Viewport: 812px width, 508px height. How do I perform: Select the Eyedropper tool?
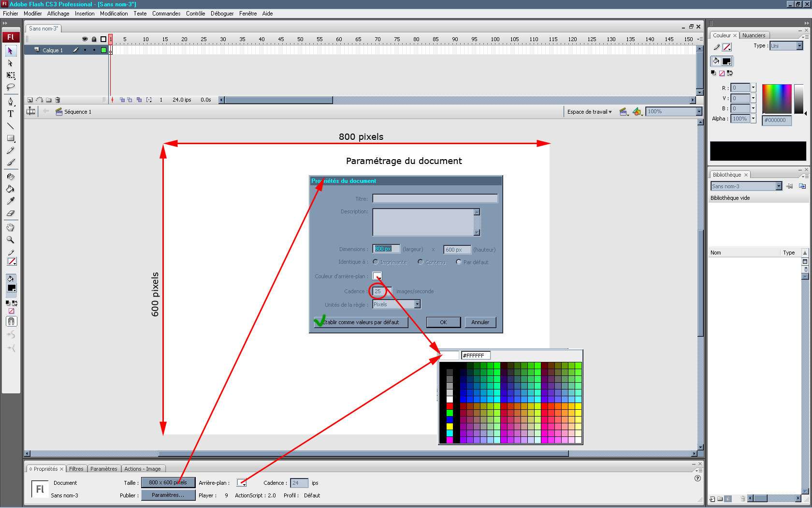click(11, 201)
